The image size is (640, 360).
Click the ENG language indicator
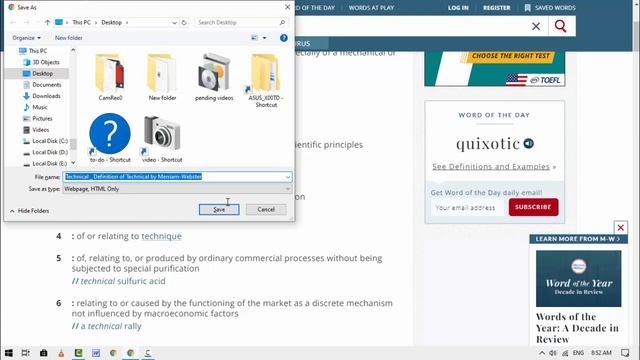(578, 353)
